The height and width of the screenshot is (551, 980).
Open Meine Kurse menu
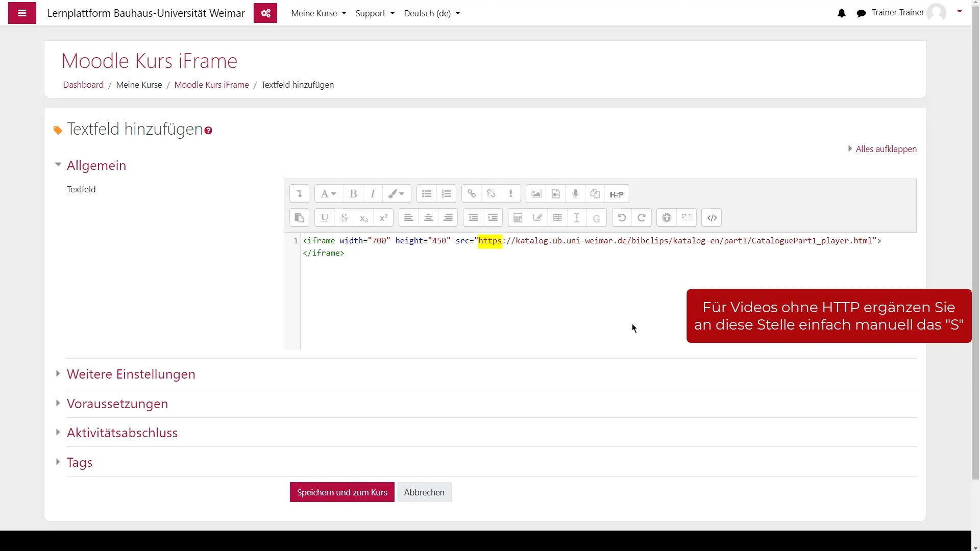click(x=318, y=13)
